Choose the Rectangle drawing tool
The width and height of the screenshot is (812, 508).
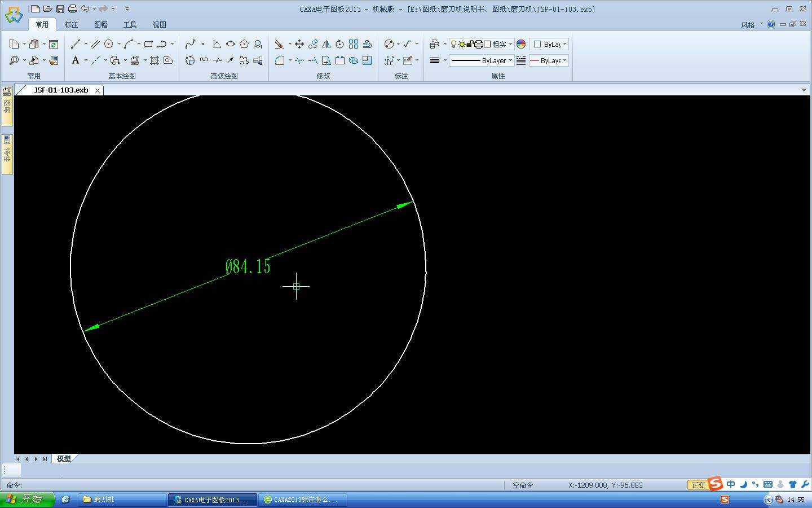tap(148, 44)
